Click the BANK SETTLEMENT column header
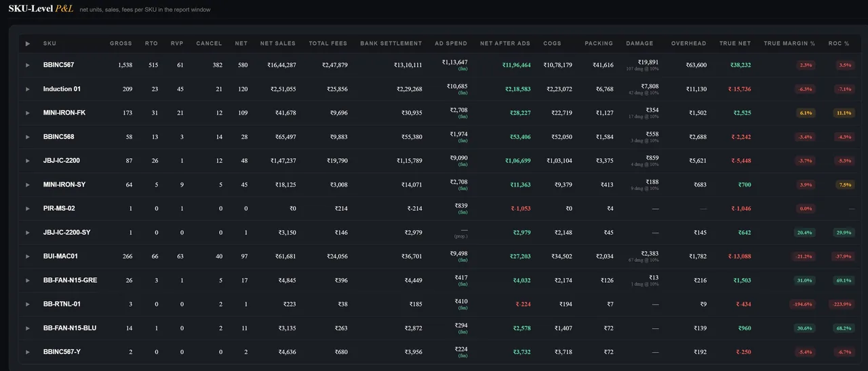 point(391,43)
